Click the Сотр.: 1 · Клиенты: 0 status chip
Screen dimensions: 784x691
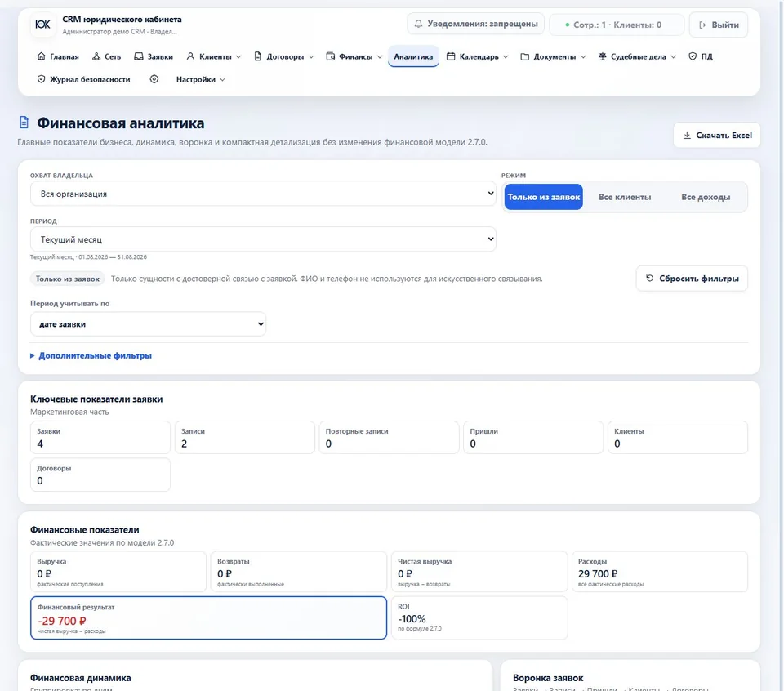pyautogui.click(x=617, y=25)
